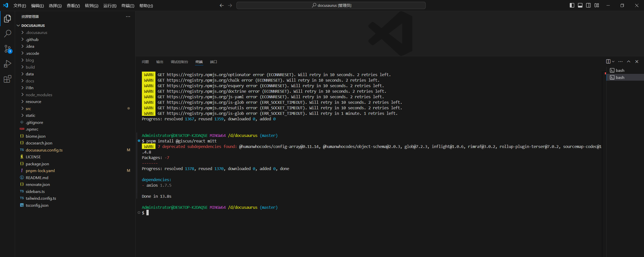
Task: Open the 文件(F) menu
Action: click(20, 6)
